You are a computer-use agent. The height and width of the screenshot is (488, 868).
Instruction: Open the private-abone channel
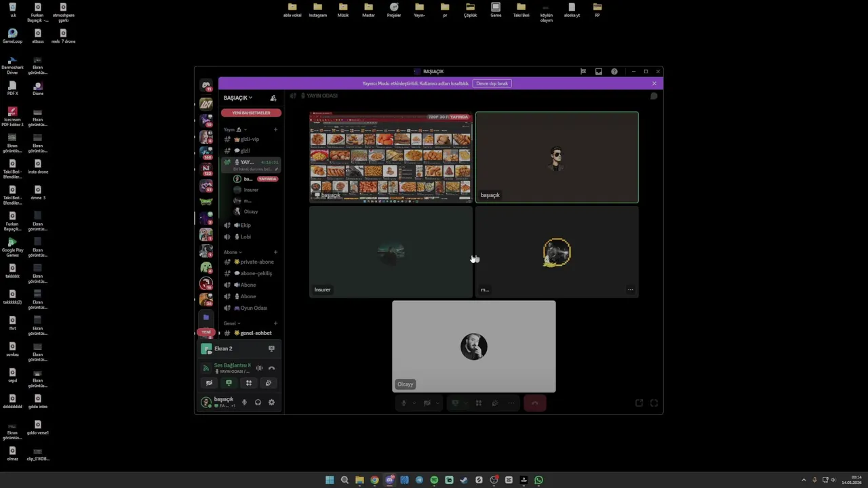click(x=251, y=262)
